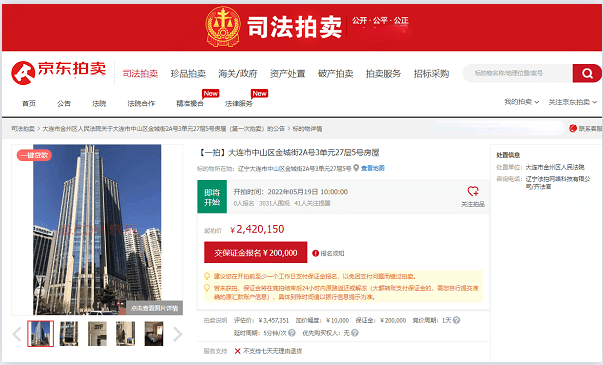The width and height of the screenshot is (603, 365).
Task: Click help icon next to 优先购买权人
Action: pyautogui.click(x=355, y=333)
